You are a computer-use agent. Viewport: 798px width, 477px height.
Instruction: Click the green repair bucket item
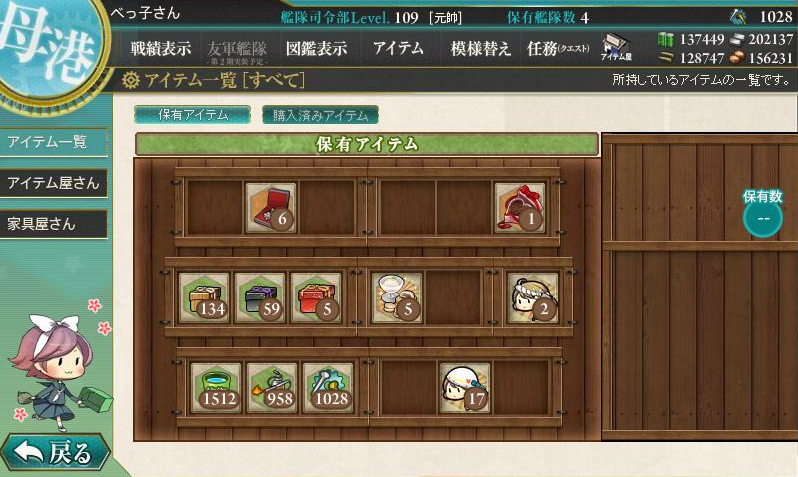tap(215, 387)
